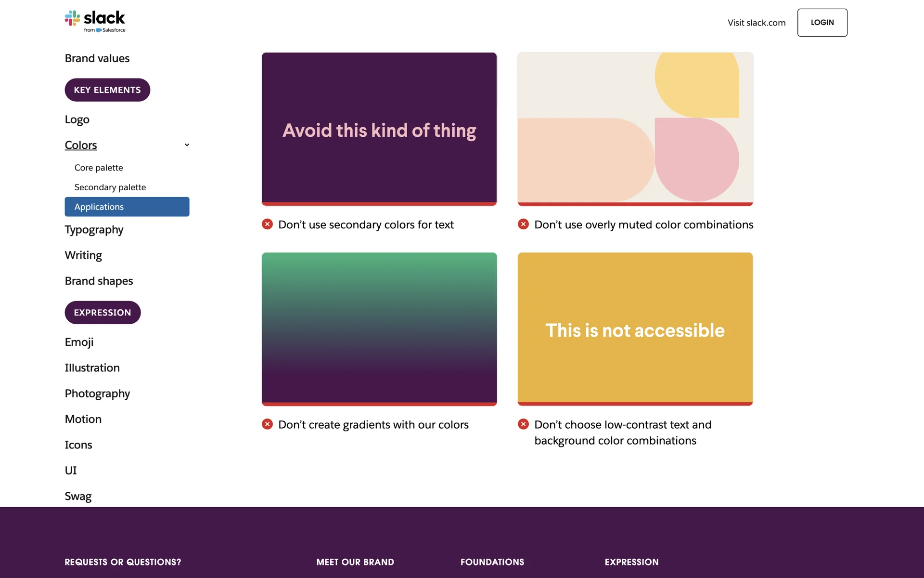Image resolution: width=924 pixels, height=578 pixels.
Task: Click red X icon beside gradients rule
Action: click(x=267, y=424)
